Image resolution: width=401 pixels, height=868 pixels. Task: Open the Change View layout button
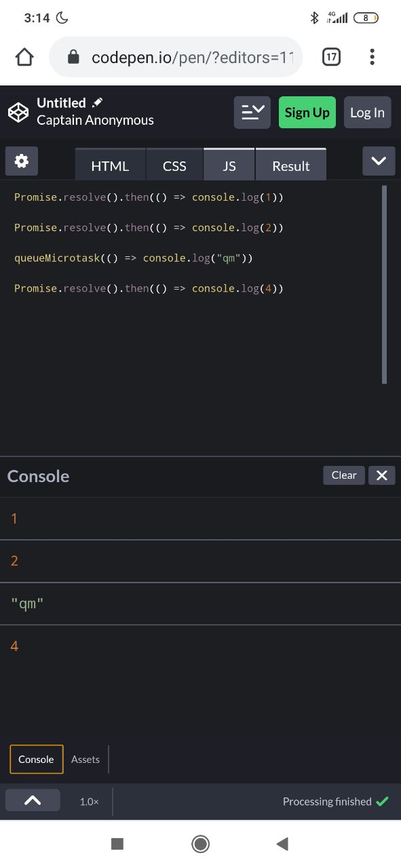point(252,113)
